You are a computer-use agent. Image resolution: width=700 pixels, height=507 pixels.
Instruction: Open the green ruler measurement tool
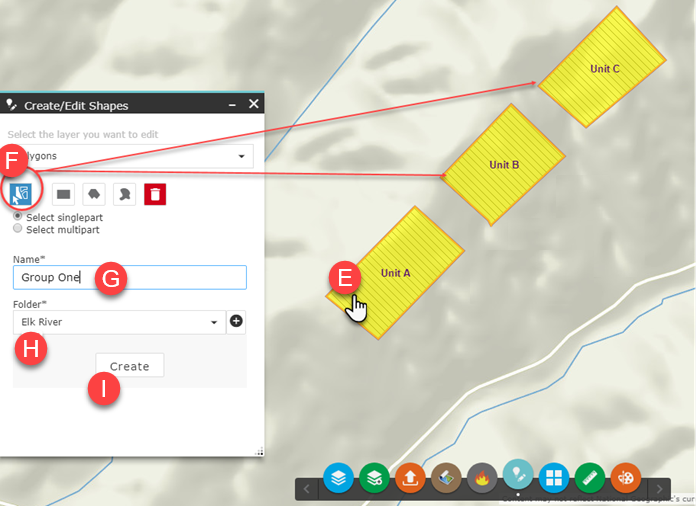[589, 478]
